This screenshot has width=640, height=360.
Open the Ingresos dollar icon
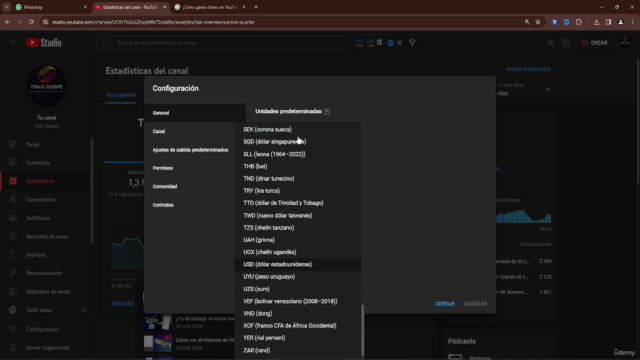tap(13, 255)
